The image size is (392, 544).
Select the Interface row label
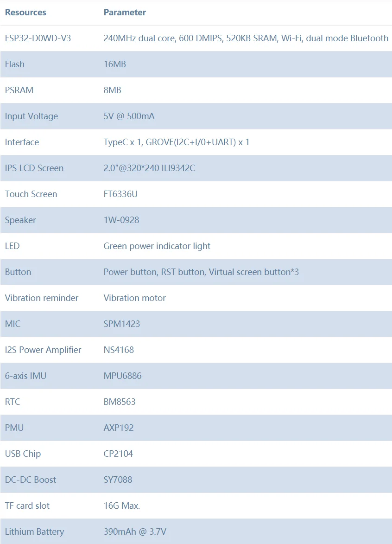tap(22, 142)
